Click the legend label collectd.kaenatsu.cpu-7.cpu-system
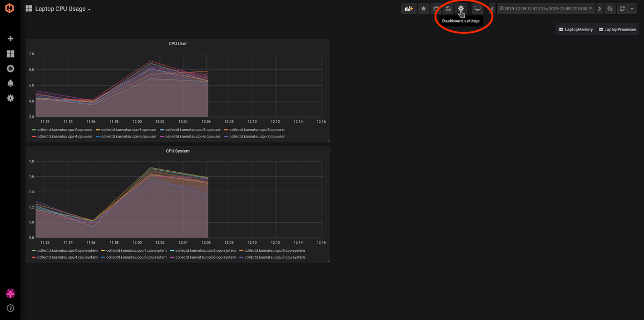 click(x=275, y=257)
